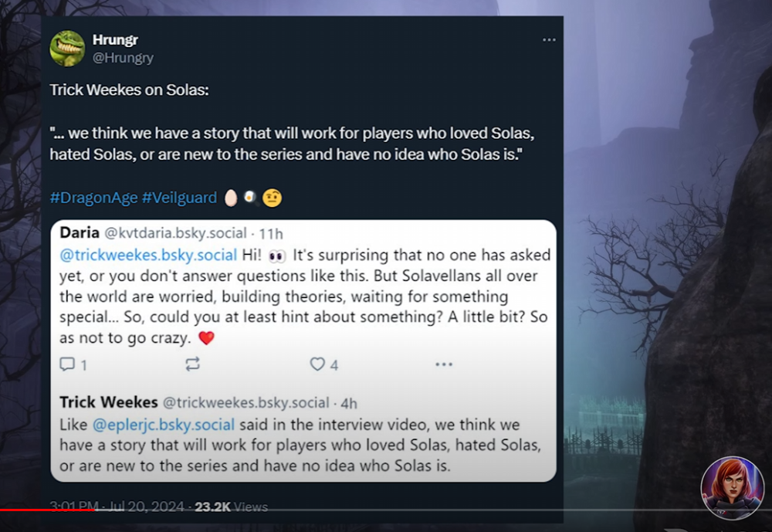Open the #Veilguard hashtag

coord(179,198)
